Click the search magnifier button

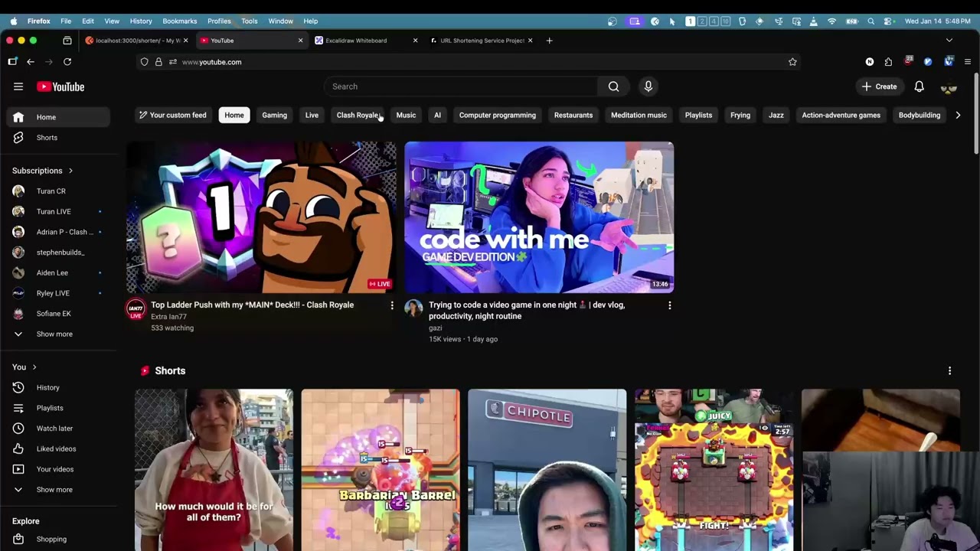point(613,86)
